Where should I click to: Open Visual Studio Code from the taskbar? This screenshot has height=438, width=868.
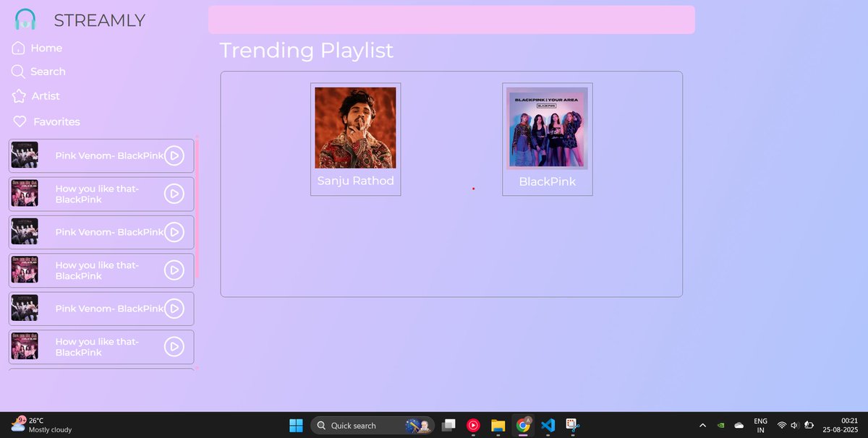point(548,425)
